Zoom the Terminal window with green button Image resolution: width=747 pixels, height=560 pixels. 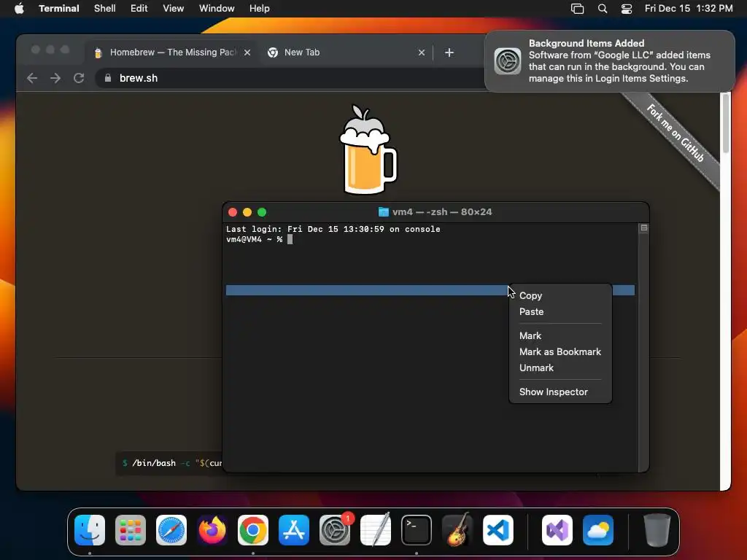point(262,212)
